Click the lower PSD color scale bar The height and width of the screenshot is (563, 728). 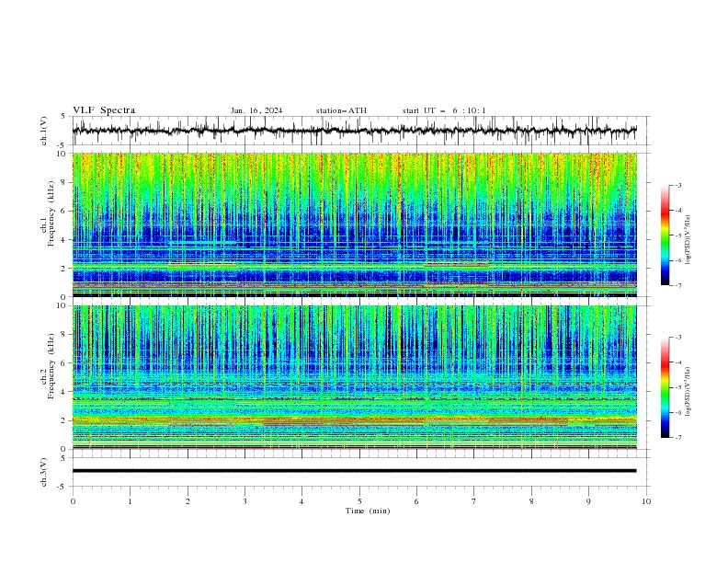665,387
